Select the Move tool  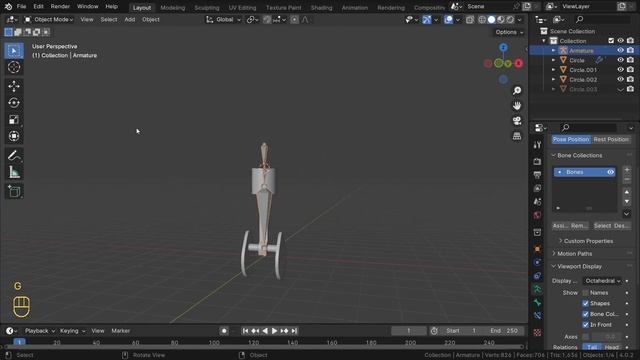pyautogui.click(x=14, y=86)
